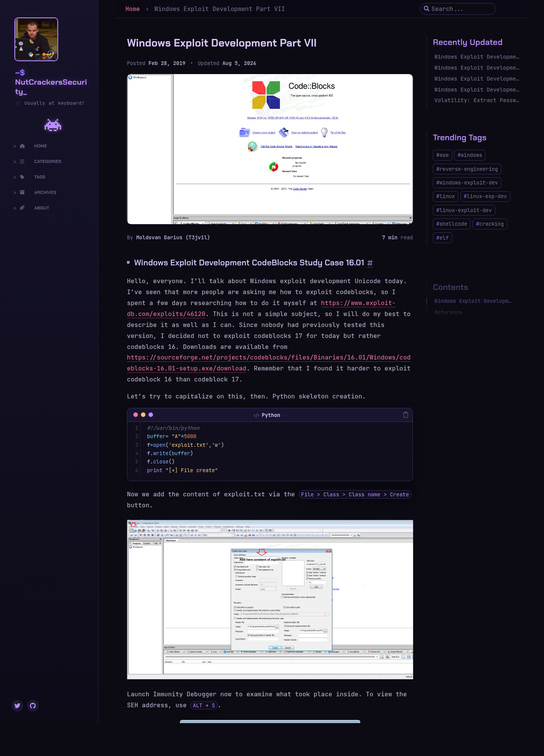Click the Updated date Aug 5, 2026
This screenshot has width=544, height=756.
pyautogui.click(x=239, y=63)
